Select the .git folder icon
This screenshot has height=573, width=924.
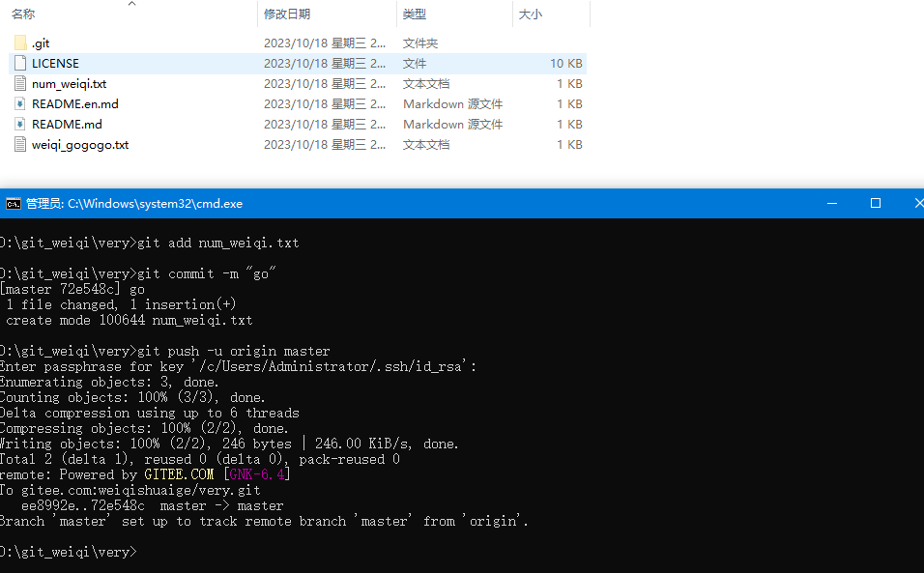coord(20,43)
